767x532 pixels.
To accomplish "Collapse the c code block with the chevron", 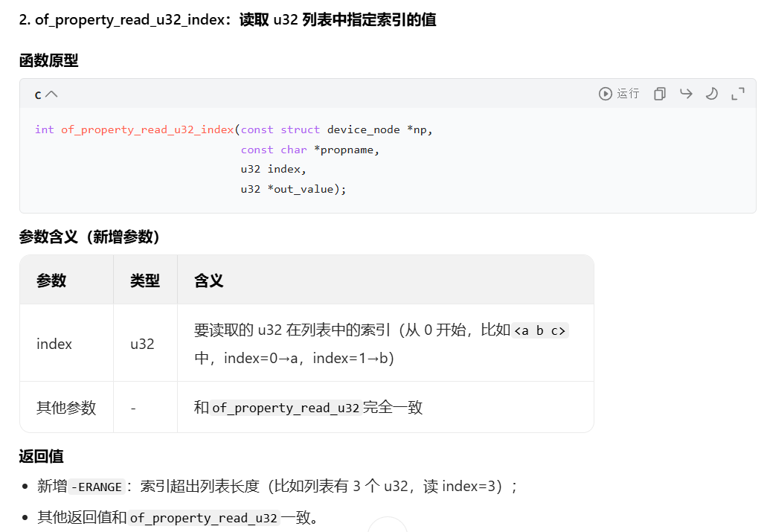I will pos(51,93).
